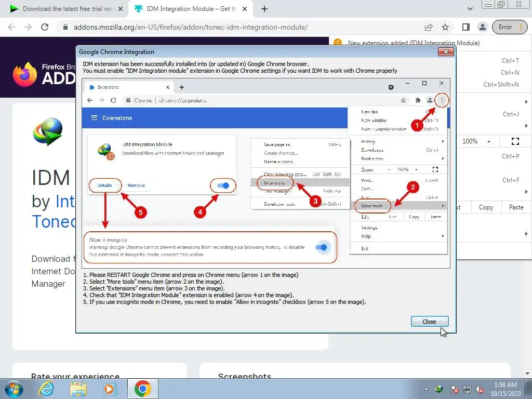The width and height of the screenshot is (532, 399).
Task: Open a new Chrome tab with the plus button
Action: [264, 9]
